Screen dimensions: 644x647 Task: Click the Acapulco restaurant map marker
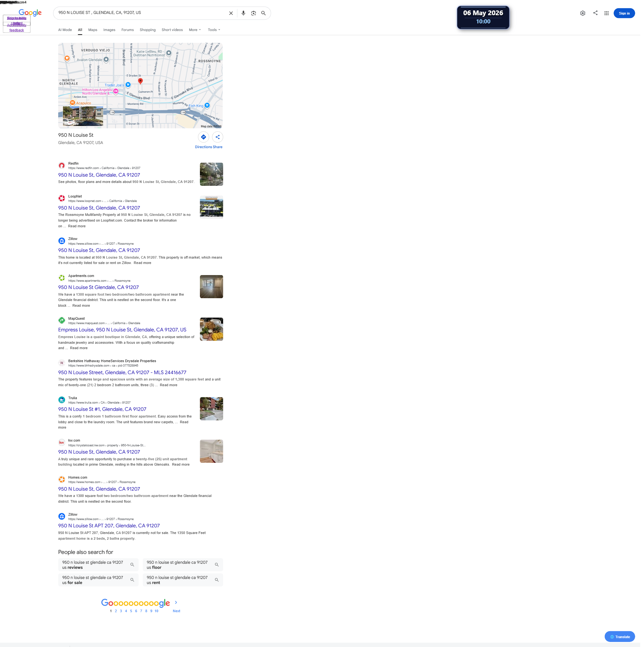pyautogui.click(x=72, y=103)
